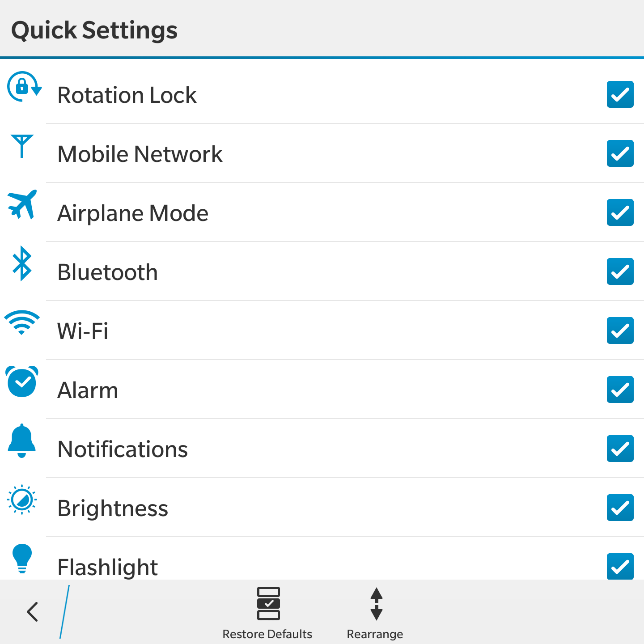Click the Wi-Fi signal icon
This screenshot has width=644, height=644.
click(x=22, y=322)
